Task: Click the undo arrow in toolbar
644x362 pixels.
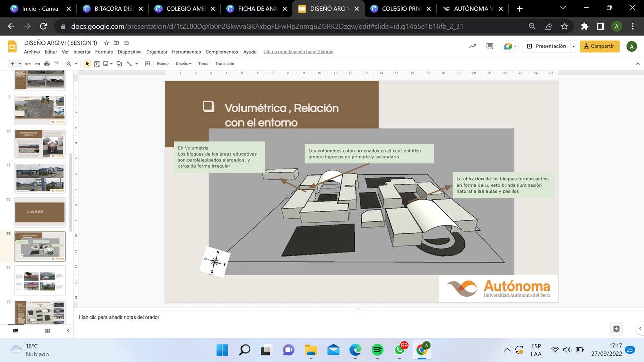Action: [x=28, y=64]
